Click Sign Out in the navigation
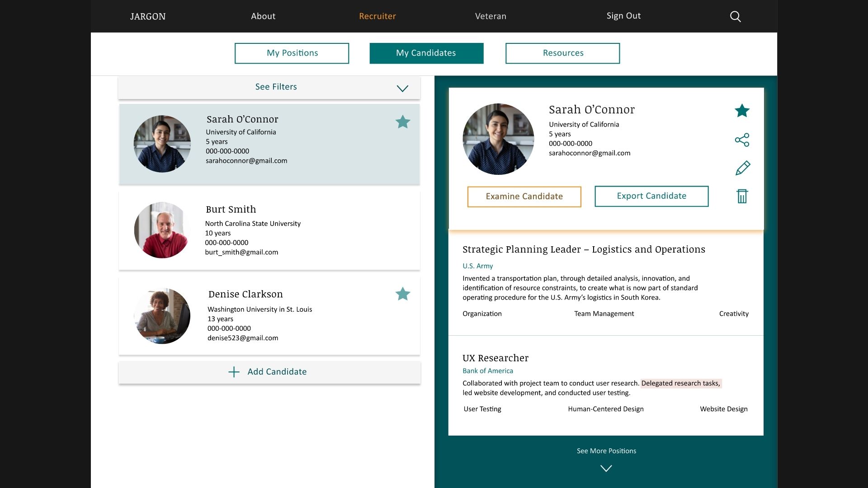The width and height of the screenshot is (868, 488). coord(623,16)
